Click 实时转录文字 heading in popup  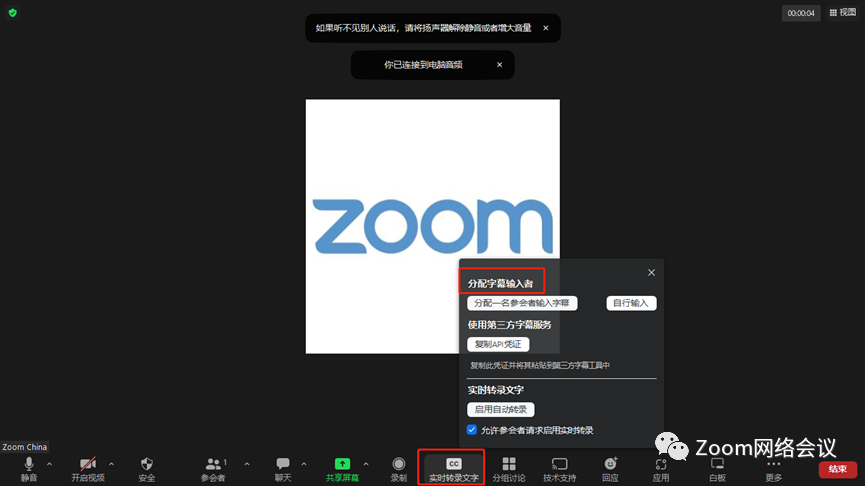pyautogui.click(x=495, y=390)
